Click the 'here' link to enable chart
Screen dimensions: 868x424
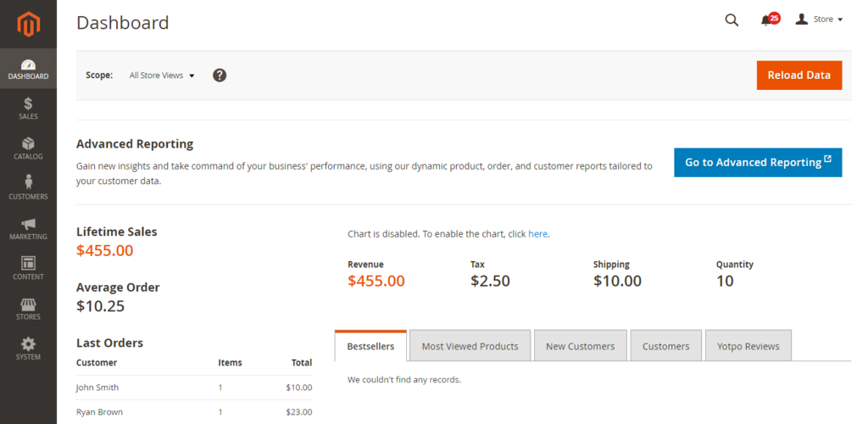pos(537,234)
